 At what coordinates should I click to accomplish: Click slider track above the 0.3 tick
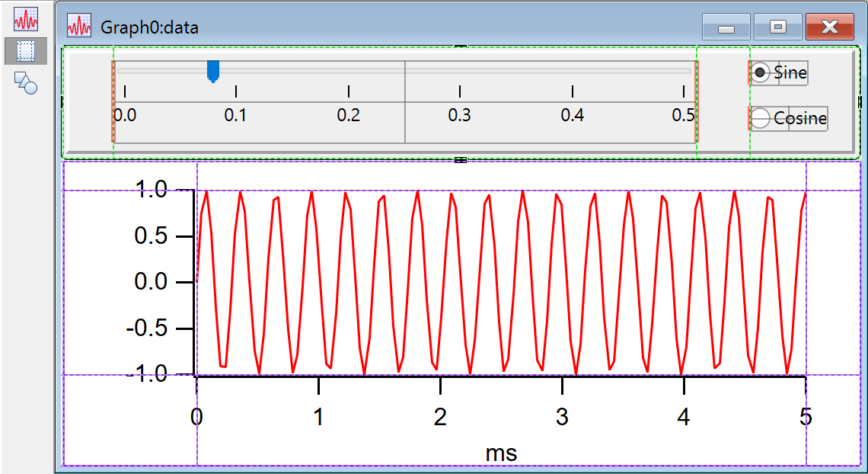460,71
